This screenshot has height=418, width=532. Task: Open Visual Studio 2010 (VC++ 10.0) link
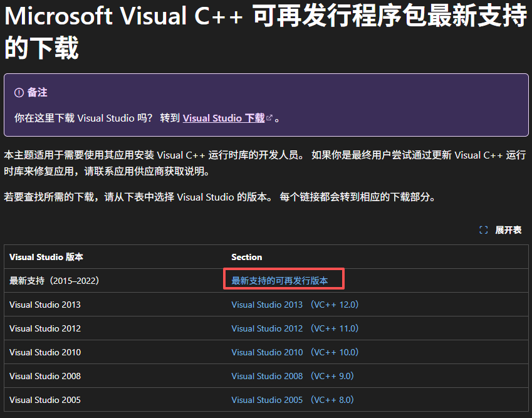[x=295, y=352]
